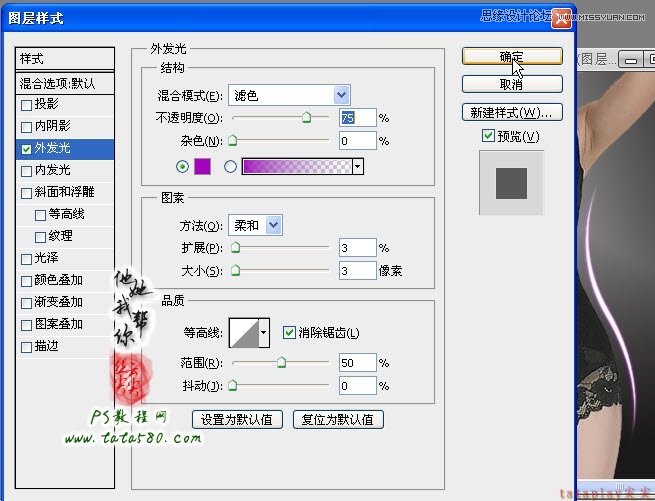This screenshot has width=655, height=501.
Task: Click the 新建样式 (New Style) button
Action: coord(511,111)
